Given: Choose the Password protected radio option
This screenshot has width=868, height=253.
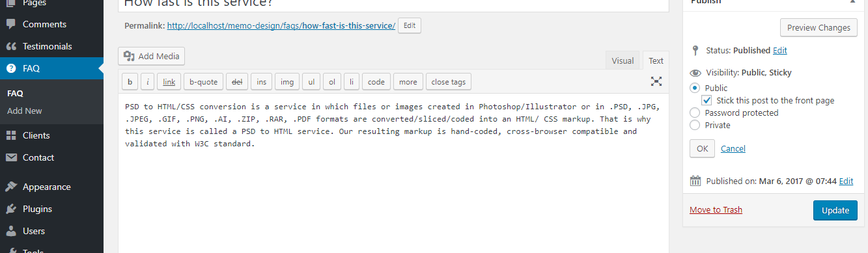Looking at the screenshot, I should click(695, 113).
